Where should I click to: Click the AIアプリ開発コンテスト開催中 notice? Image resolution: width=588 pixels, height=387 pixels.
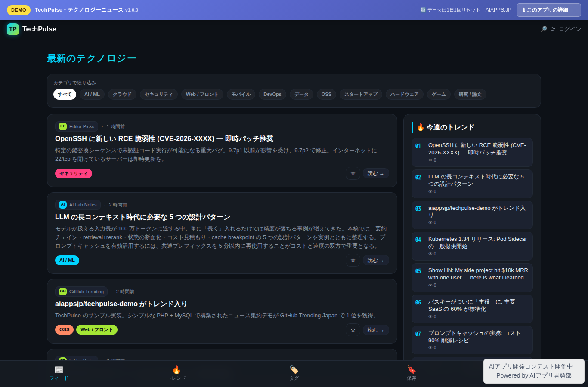click(x=534, y=371)
